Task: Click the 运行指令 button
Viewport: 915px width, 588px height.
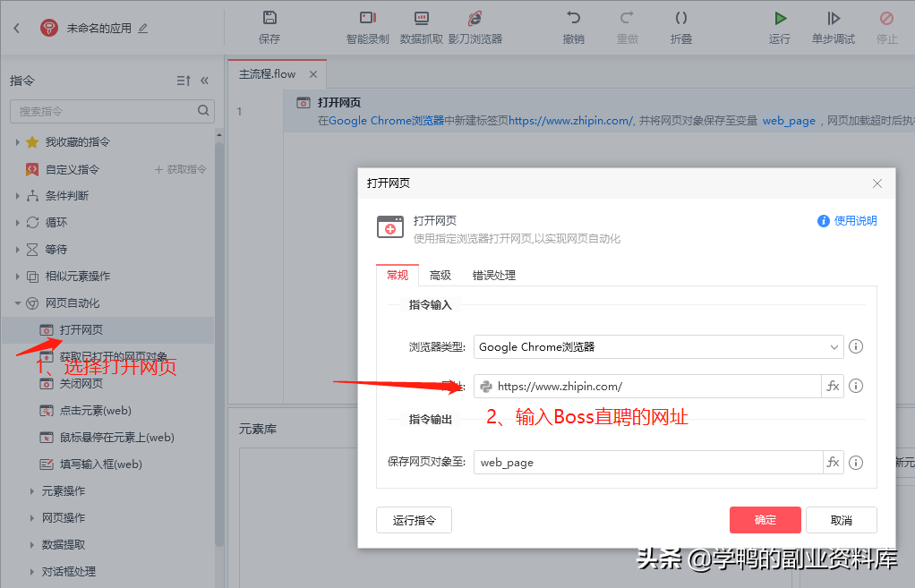Action: point(415,520)
